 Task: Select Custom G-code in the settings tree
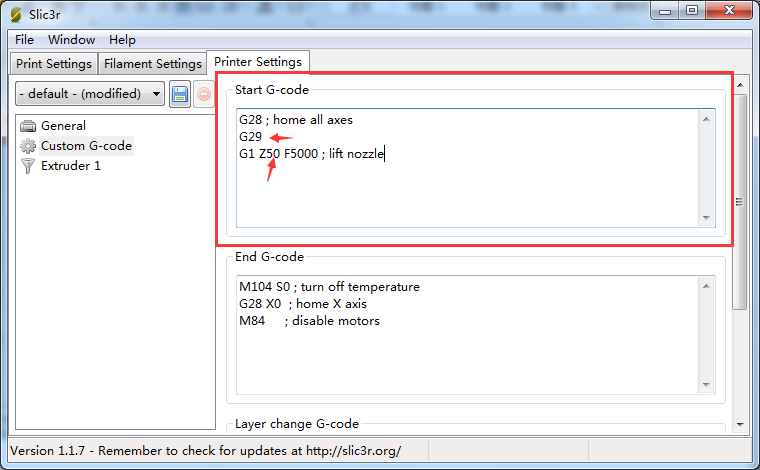(x=86, y=146)
